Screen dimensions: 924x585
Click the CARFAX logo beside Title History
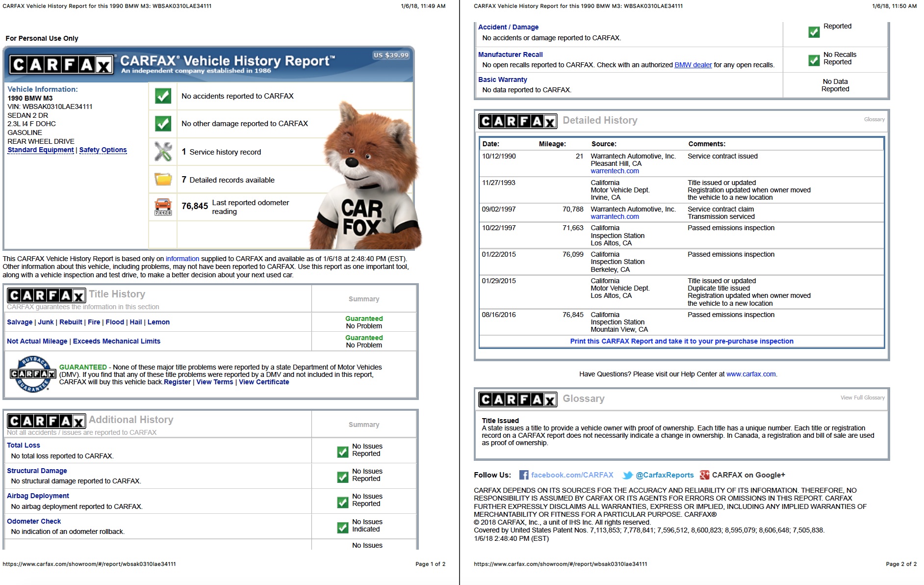pos(47,295)
